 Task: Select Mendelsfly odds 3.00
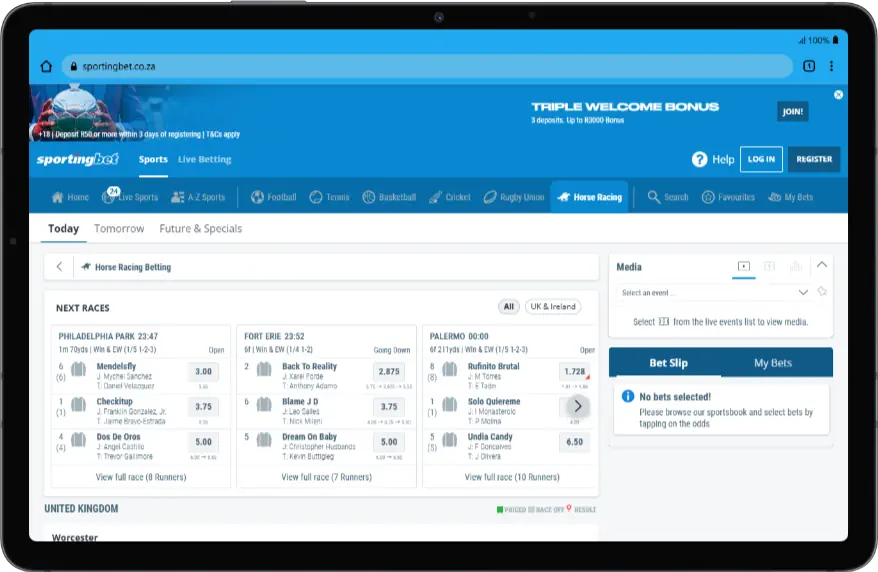pyautogui.click(x=203, y=371)
